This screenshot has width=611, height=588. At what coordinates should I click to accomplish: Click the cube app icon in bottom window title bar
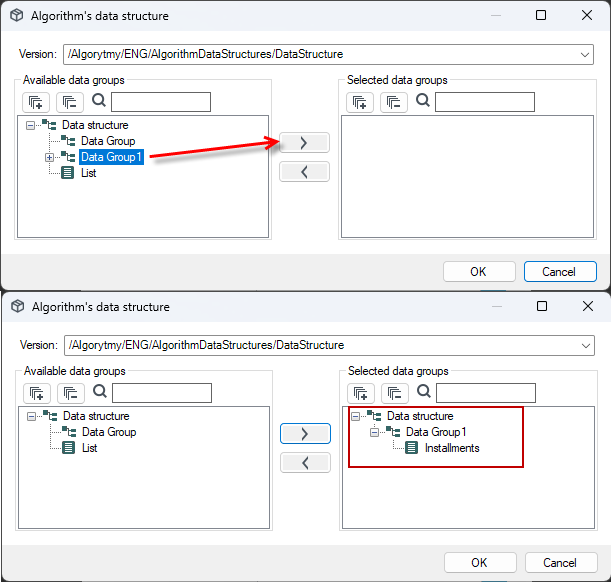(x=18, y=306)
